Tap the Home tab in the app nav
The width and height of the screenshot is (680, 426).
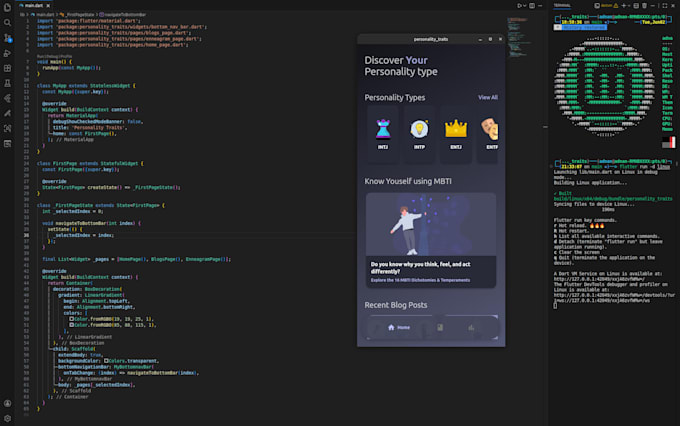399,328
